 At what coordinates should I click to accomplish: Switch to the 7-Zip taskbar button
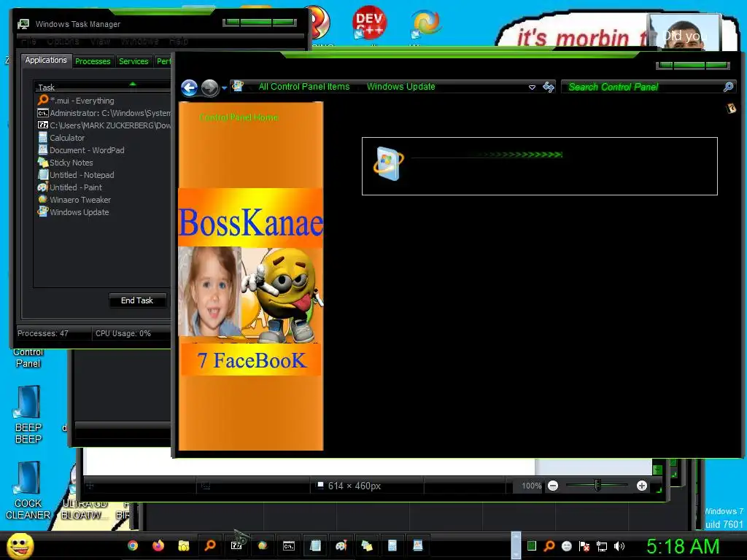pyautogui.click(x=236, y=545)
